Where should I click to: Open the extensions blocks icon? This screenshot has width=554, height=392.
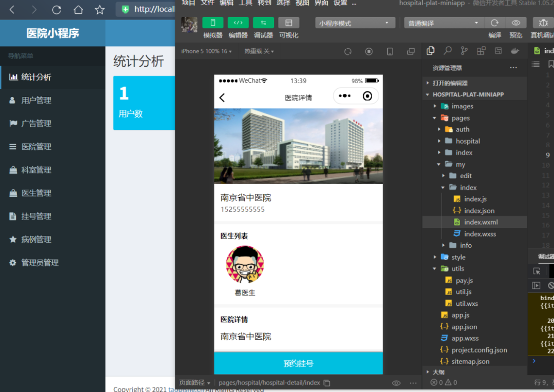pos(481,51)
